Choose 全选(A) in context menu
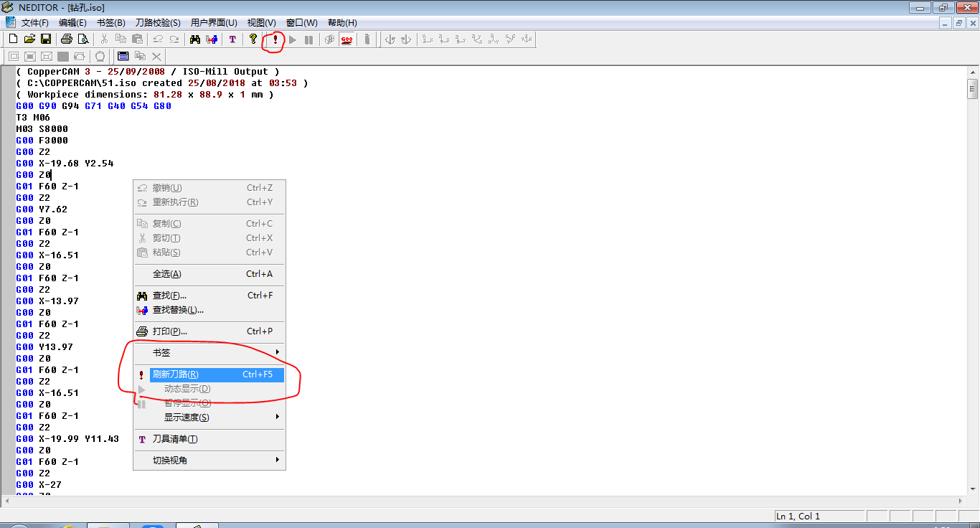The image size is (980, 528). [209, 274]
